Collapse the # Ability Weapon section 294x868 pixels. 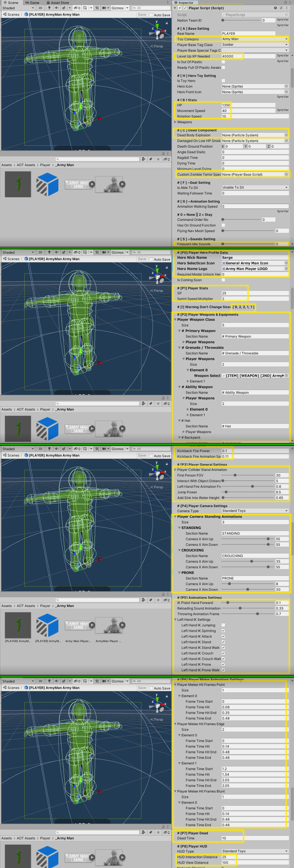[180, 387]
